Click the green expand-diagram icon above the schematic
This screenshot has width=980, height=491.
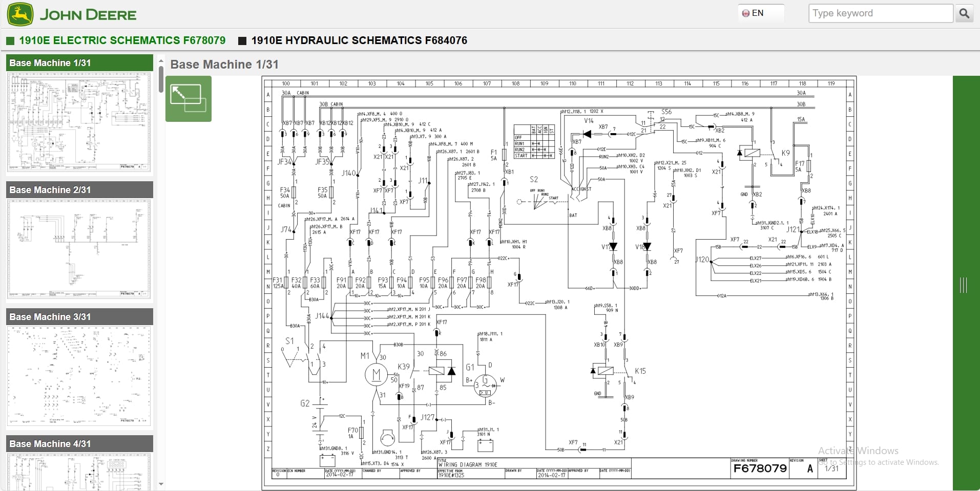tap(188, 99)
